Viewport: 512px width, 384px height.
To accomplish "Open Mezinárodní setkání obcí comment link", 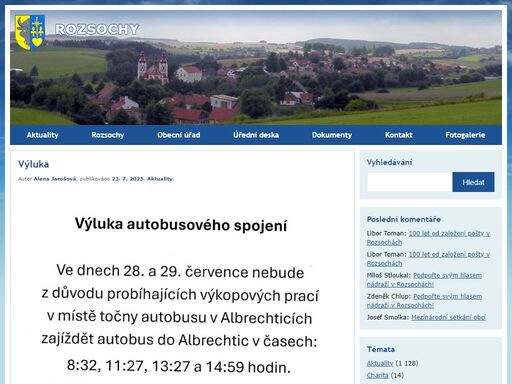I will (448, 317).
